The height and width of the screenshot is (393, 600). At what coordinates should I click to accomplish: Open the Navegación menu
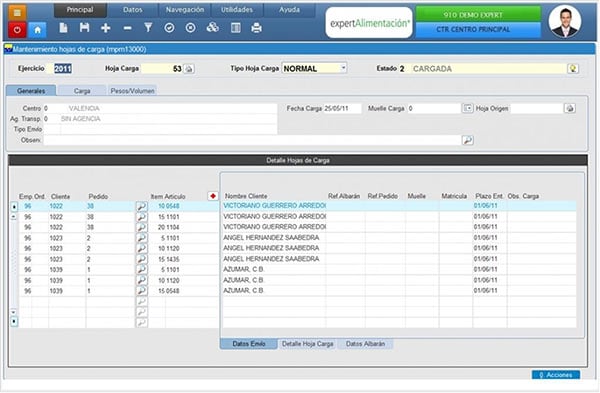pyautogui.click(x=184, y=10)
